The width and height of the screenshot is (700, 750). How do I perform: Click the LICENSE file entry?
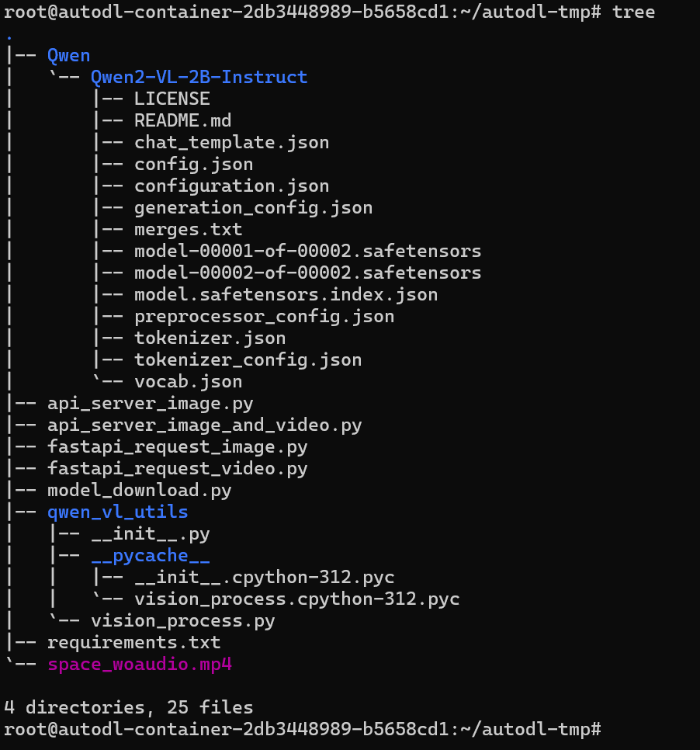pyautogui.click(x=172, y=99)
